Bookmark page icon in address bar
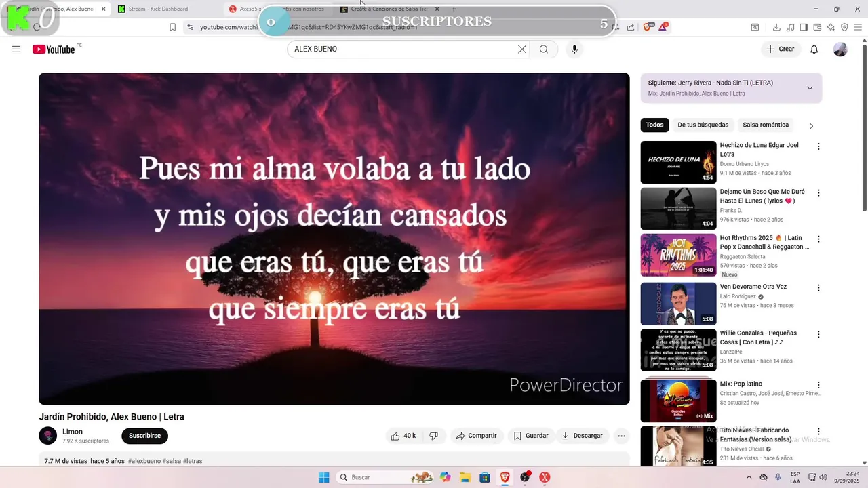This screenshot has width=868, height=488. click(172, 27)
